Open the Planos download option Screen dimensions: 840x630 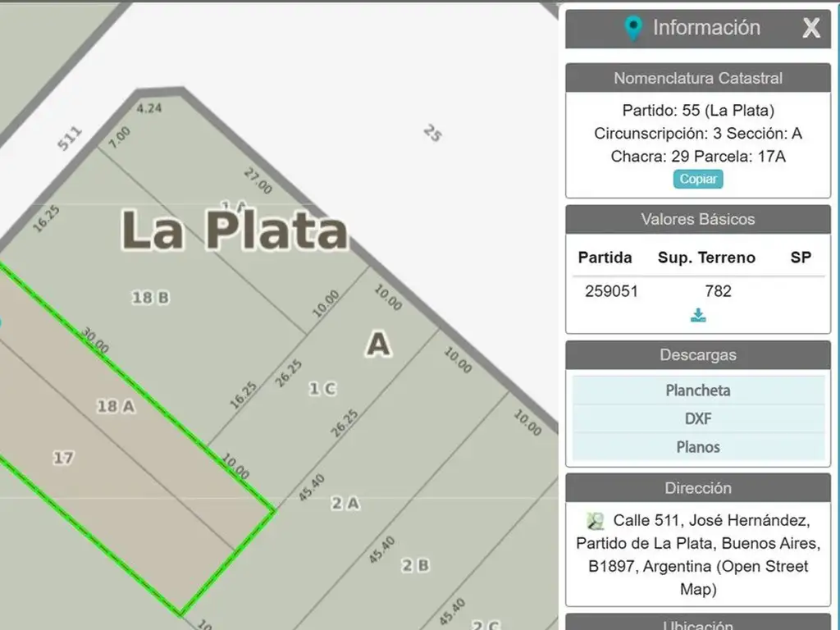(x=698, y=447)
